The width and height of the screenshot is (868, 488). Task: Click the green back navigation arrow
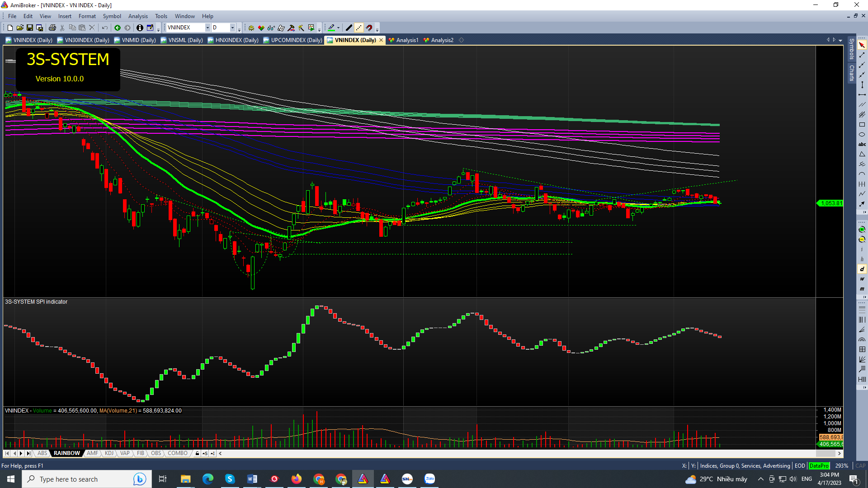[118, 28]
